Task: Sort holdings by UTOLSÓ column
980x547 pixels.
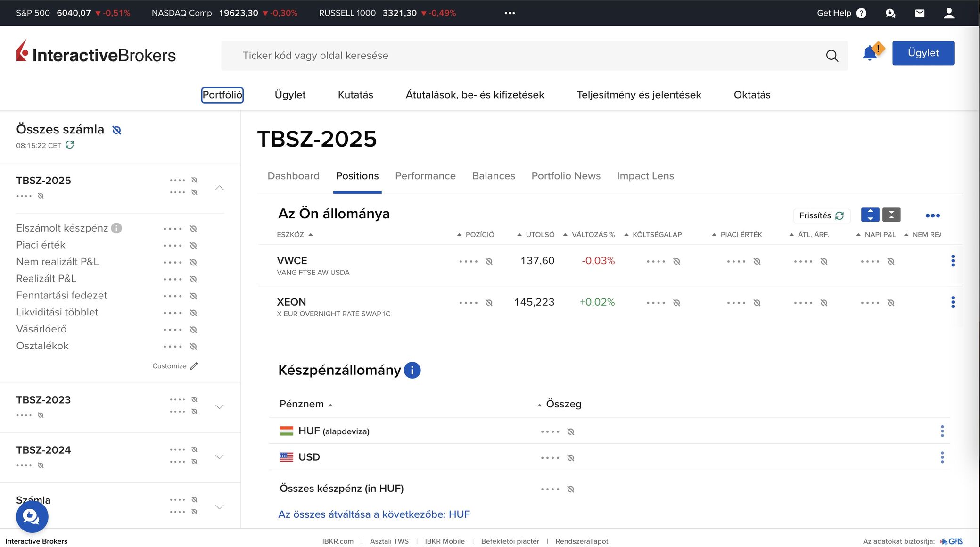Action: (x=535, y=234)
